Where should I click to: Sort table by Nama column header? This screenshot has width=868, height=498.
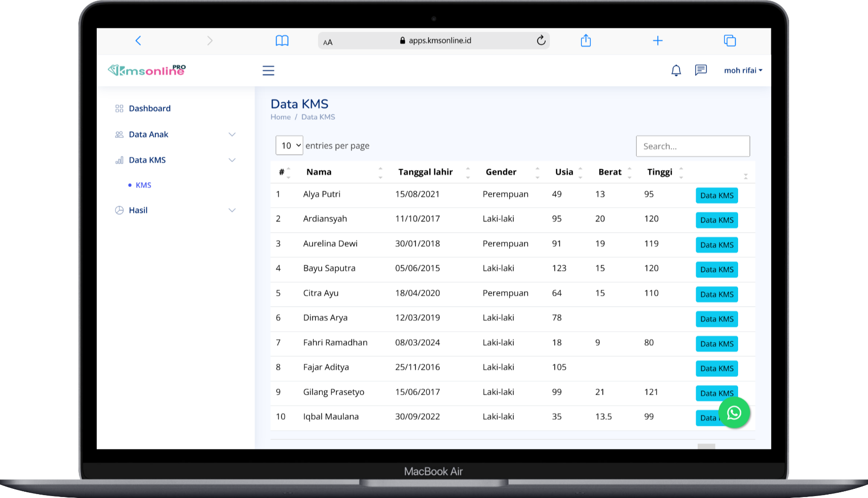[319, 172]
